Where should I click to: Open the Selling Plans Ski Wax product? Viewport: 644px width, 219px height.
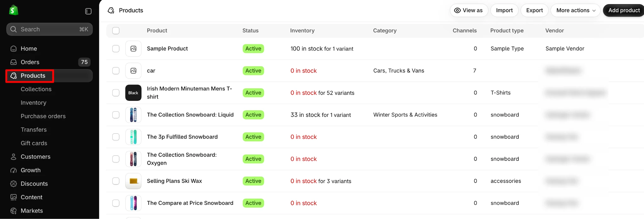[175, 181]
